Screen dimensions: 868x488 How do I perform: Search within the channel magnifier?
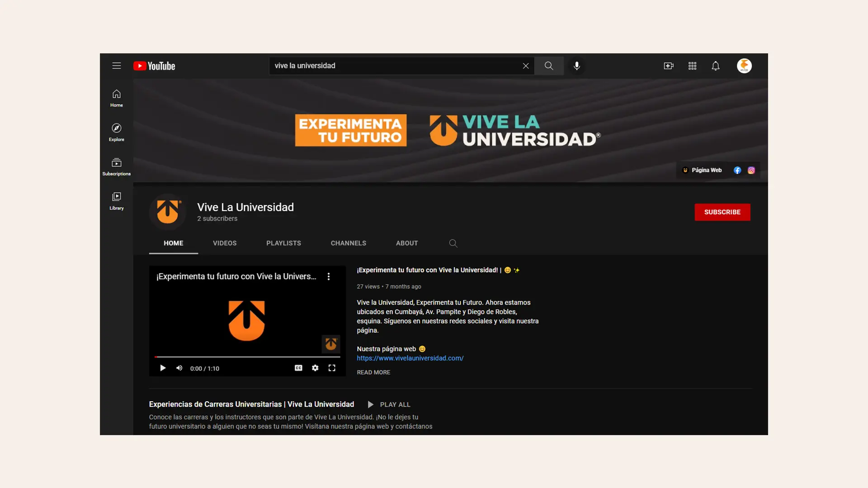coord(453,243)
